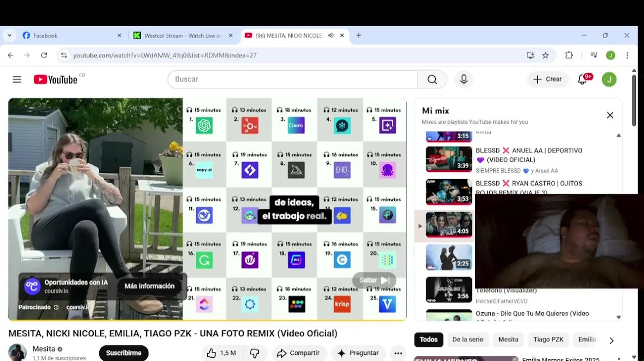Open the Mesita channel avatar
The height and width of the screenshot is (361, 644).
[17, 352]
